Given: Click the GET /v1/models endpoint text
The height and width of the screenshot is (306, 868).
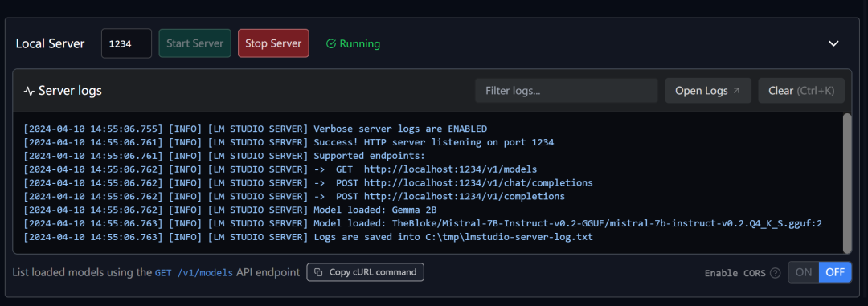Looking at the screenshot, I should [194, 273].
